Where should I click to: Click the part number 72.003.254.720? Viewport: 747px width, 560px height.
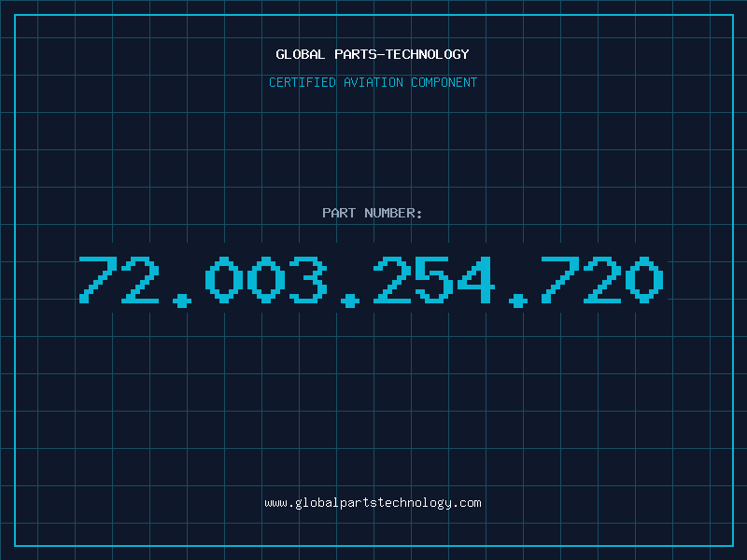click(371, 281)
